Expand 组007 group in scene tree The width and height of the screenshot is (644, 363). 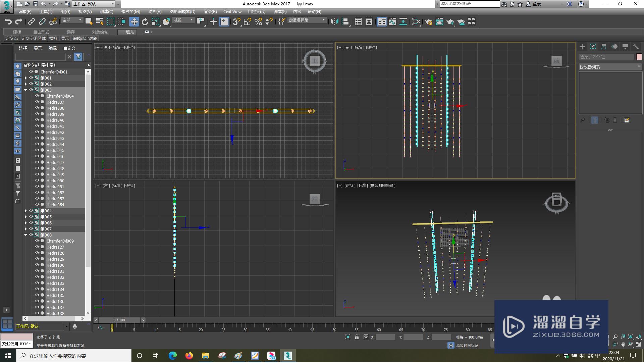[x=25, y=228]
